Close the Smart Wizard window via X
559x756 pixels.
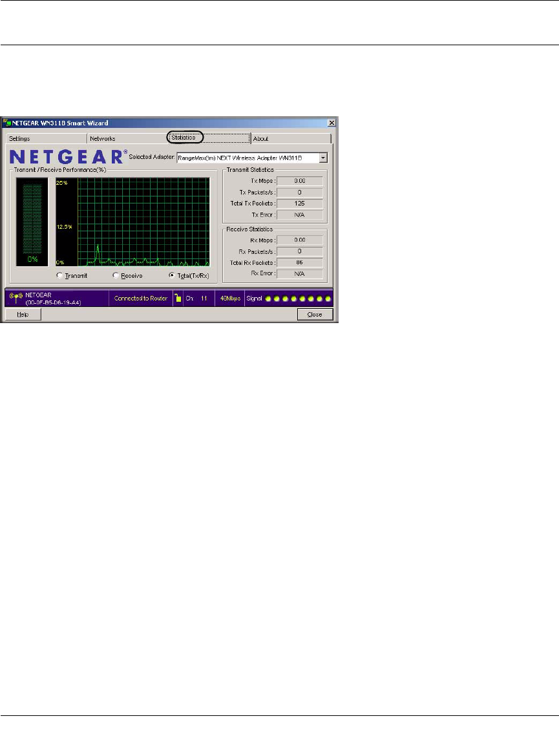click(332, 123)
